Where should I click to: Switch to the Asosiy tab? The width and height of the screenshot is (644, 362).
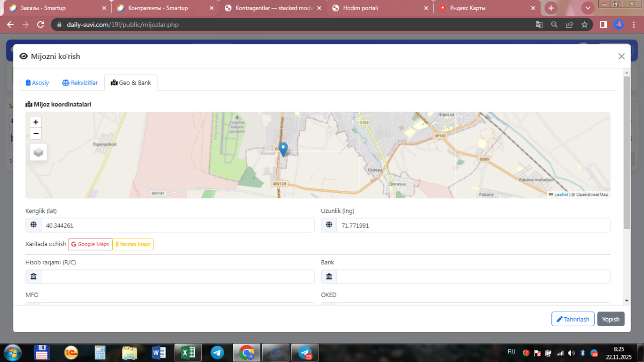(38, 83)
